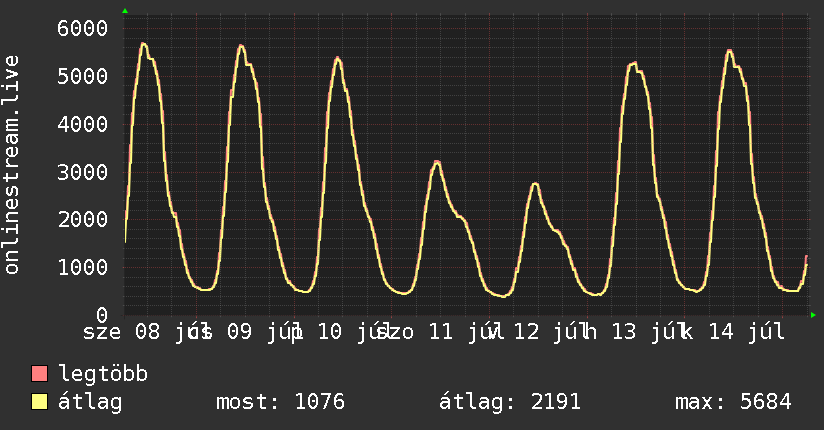This screenshot has width=824, height=430.
Task: Click the 'átlag: 2191' statistic
Action: [x=510, y=402]
